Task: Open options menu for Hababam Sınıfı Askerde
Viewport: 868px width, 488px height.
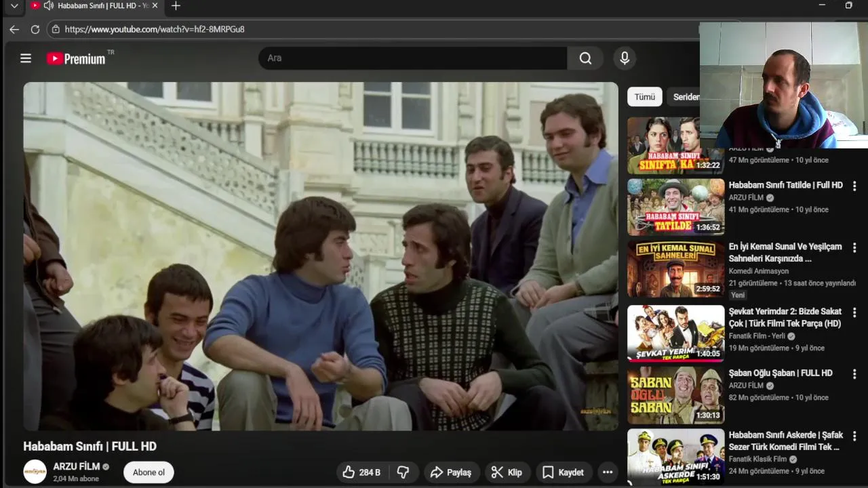Action: pyautogui.click(x=854, y=436)
